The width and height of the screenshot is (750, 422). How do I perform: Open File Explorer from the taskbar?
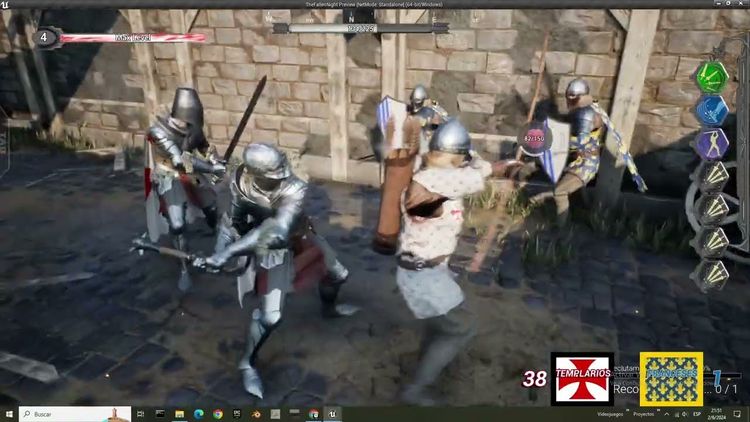(179, 414)
